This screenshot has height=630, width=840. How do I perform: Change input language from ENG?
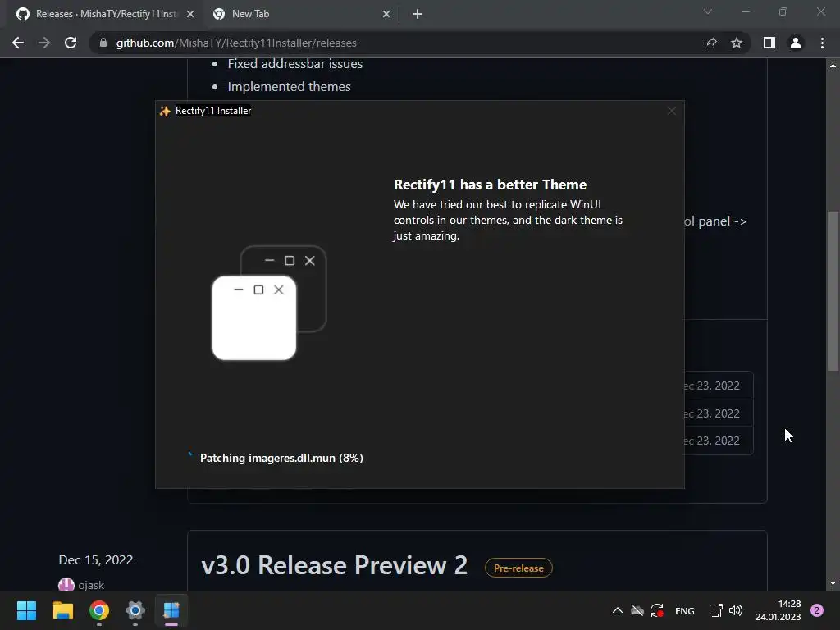[685, 610]
